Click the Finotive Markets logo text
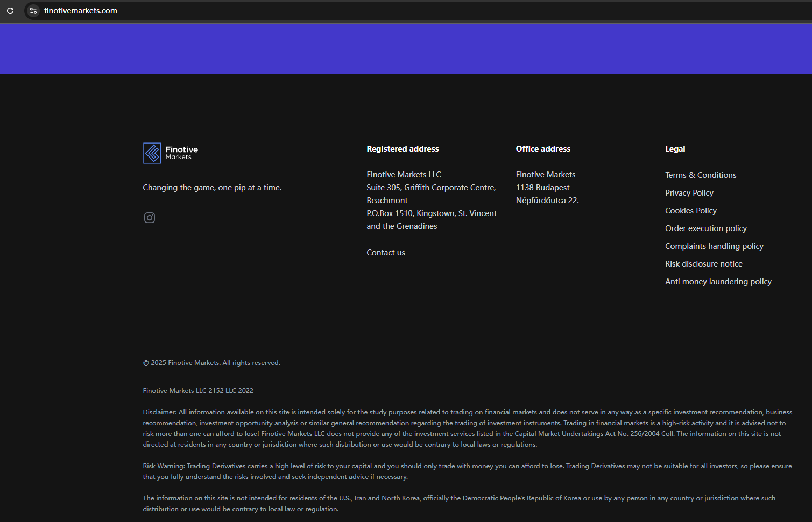812x522 pixels. [x=181, y=153]
